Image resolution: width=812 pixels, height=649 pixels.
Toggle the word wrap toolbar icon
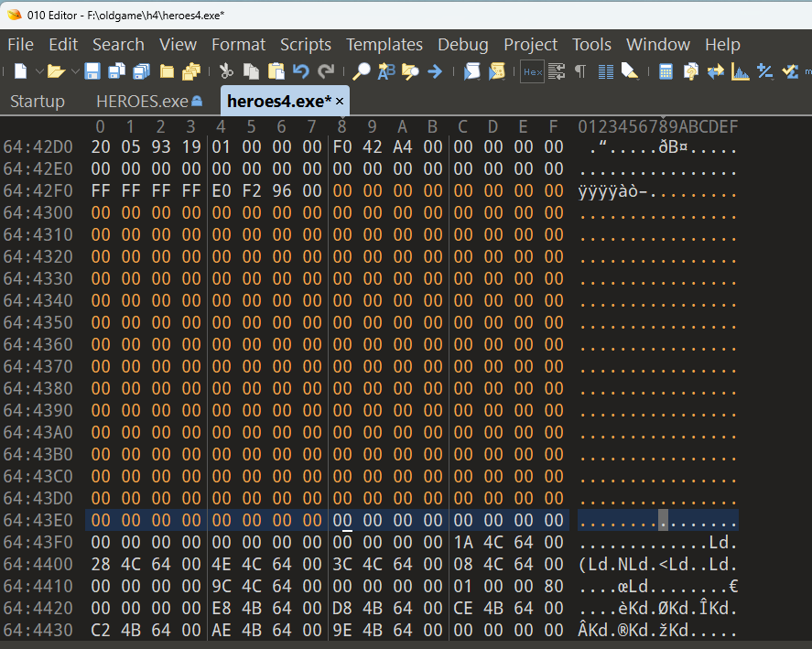[x=557, y=71]
